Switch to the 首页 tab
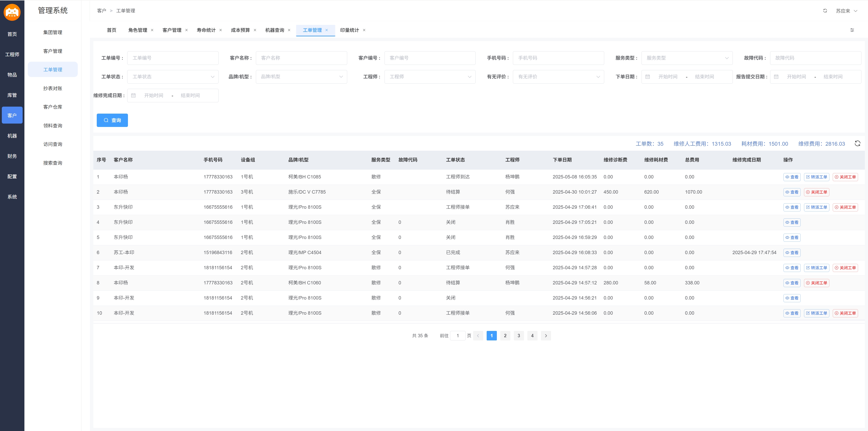The image size is (868, 431). [x=111, y=30]
